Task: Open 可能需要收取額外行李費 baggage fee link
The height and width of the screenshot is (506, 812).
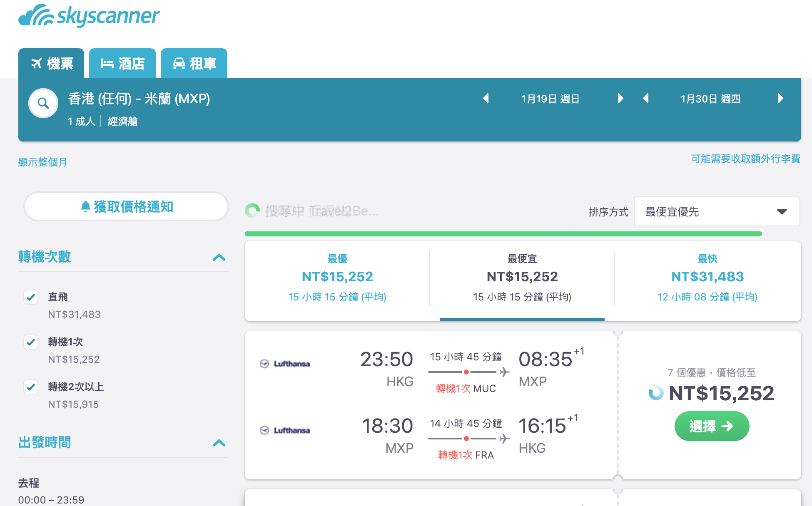Action: click(x=745, y=159)
